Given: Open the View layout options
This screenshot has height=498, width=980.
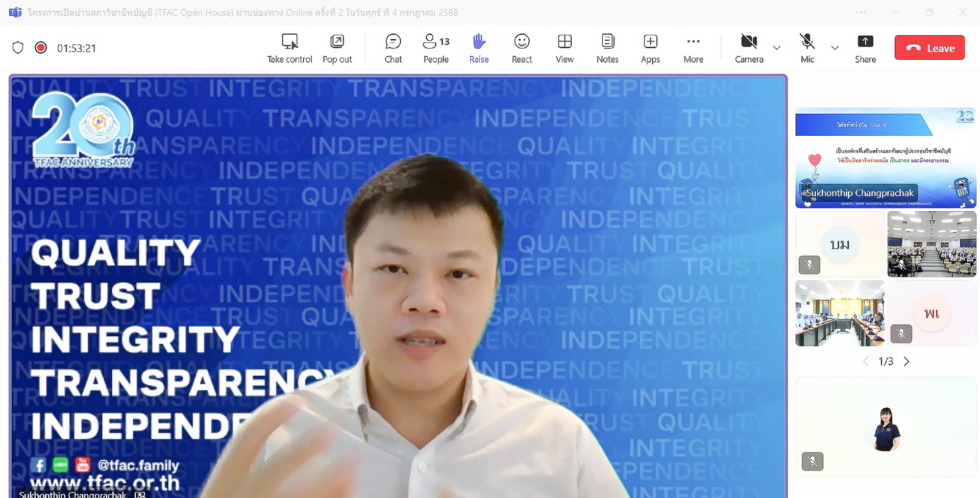Looking at the screenshot, I should [x=565, y=48].
